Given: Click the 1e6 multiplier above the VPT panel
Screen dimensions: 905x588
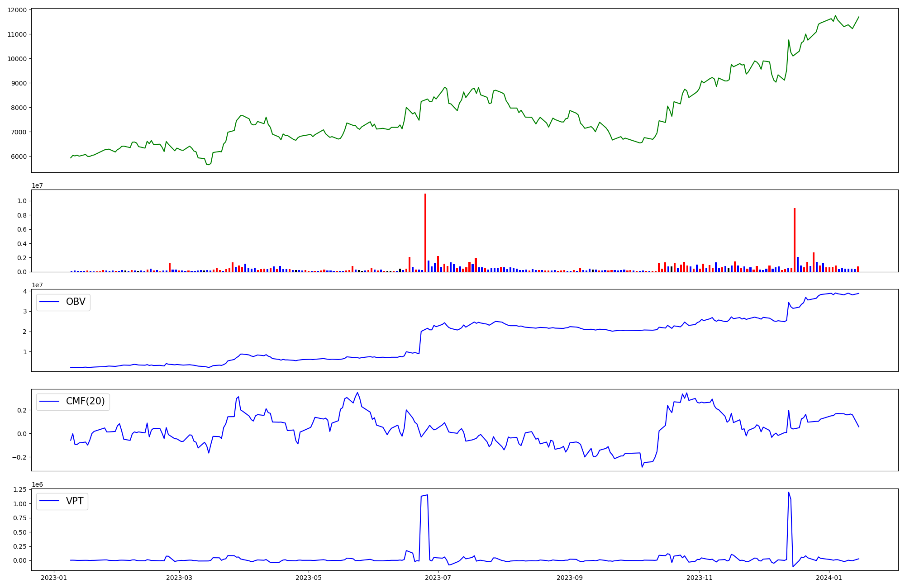Looking at the screenshot, I should (37, 484).
